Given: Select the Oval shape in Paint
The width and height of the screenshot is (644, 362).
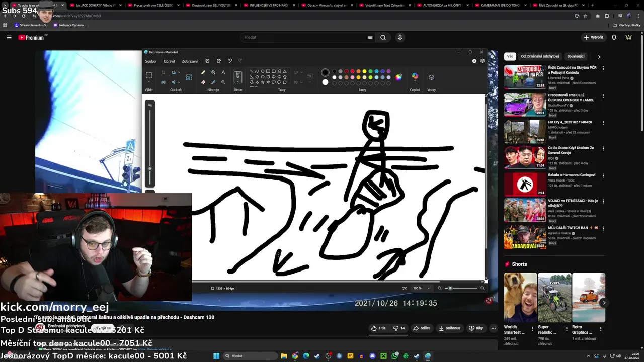Looking at the screenshot, I should (x=263, y=72).
